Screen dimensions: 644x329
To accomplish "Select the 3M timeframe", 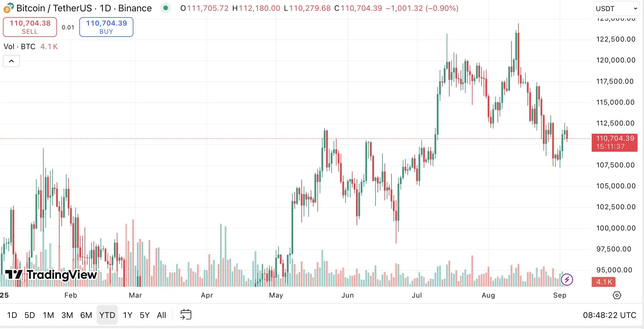I will click(67, 315).
